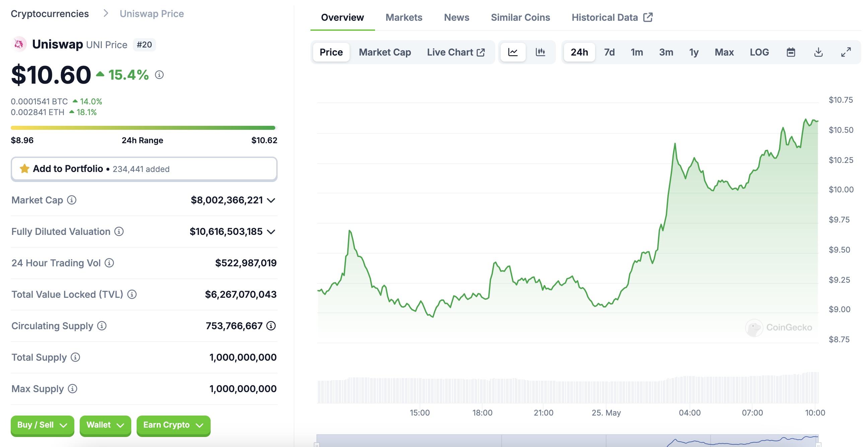
Task: Click the $10.60 current price
Action: pos(51,75)
